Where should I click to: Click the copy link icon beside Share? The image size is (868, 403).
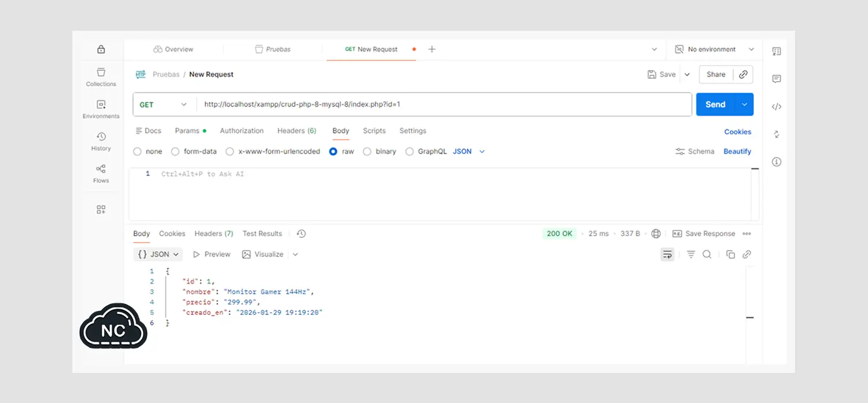coord(744,75)
